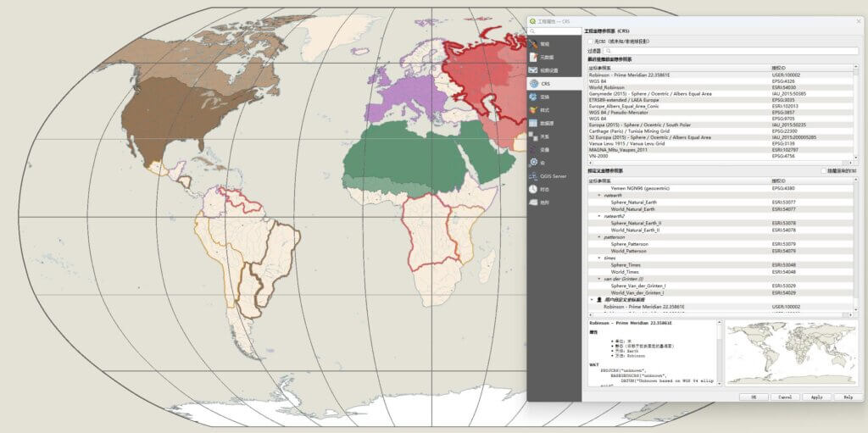This screenshot has height=433, width=868.
Task: Open the 地形 Terrain page icon
Action: (533, 203)
